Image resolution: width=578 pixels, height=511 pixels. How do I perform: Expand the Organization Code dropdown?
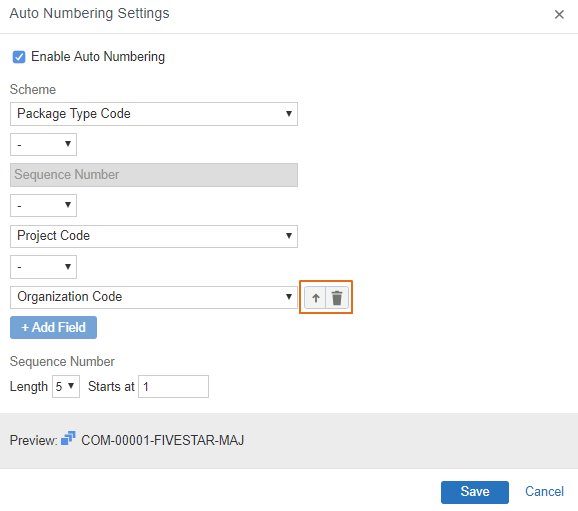(x=154, y=297)
